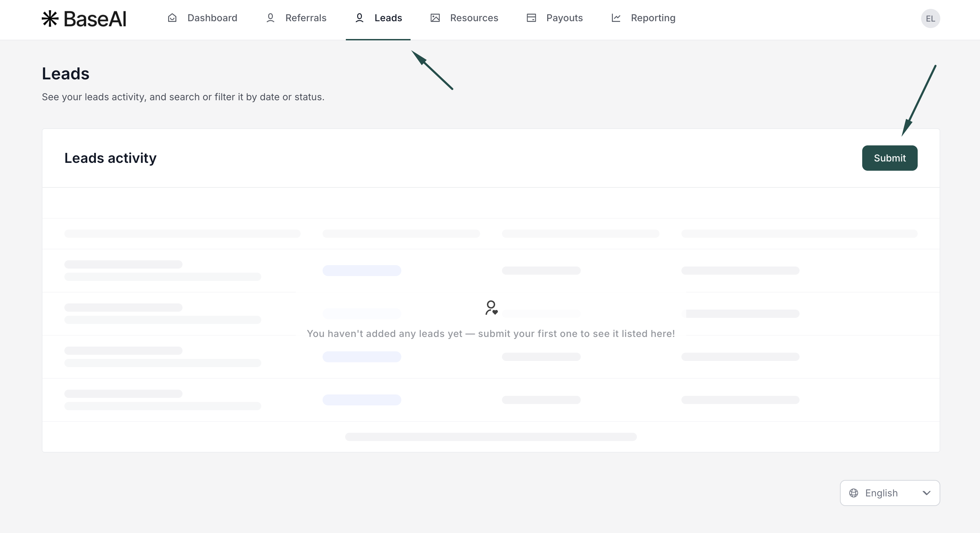Image resolution: width=980 pixels, height=533 pixels.
Task: Open the EL user avatar menu
Action: point(930,18)
